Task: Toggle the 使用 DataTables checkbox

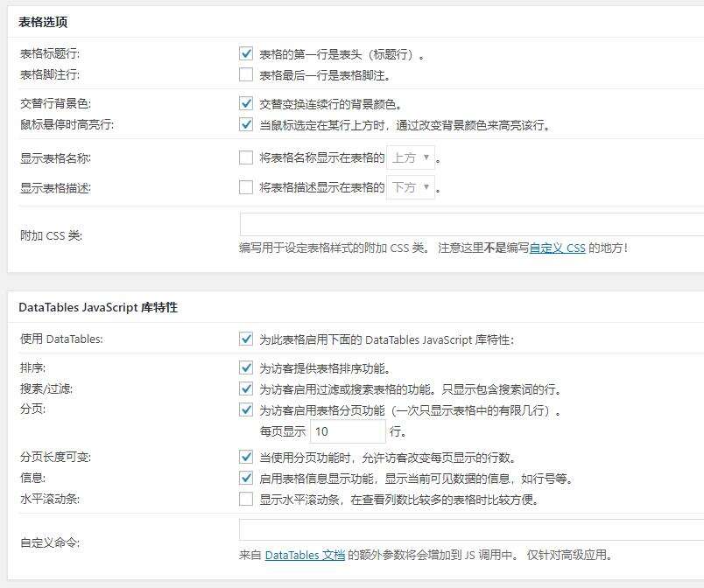Action: tap(246, 339)
